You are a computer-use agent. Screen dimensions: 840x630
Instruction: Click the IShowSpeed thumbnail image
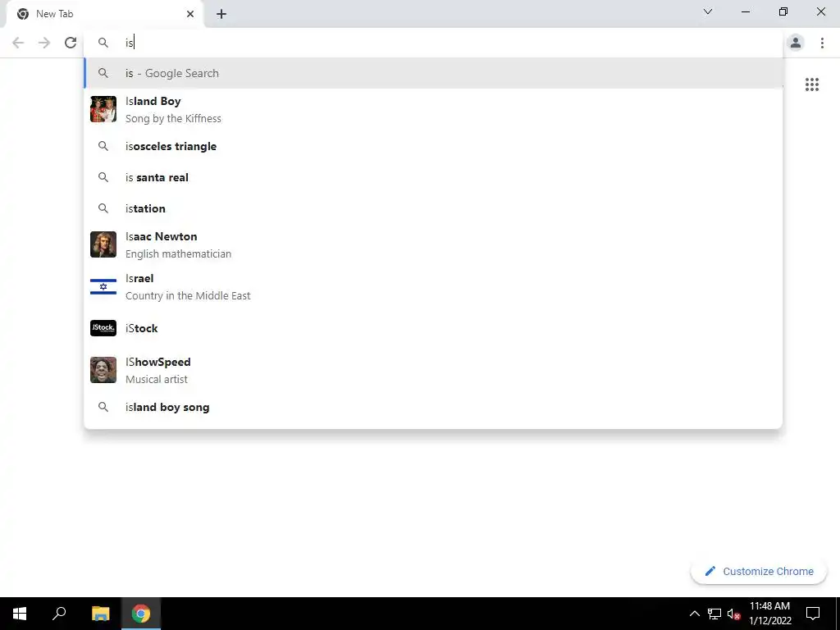click(x=103, y=370)
